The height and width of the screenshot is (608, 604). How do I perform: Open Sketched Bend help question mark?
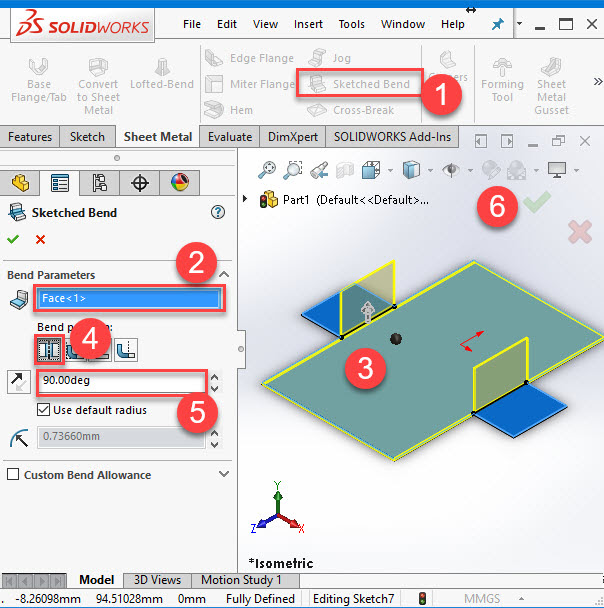point(218,212)
